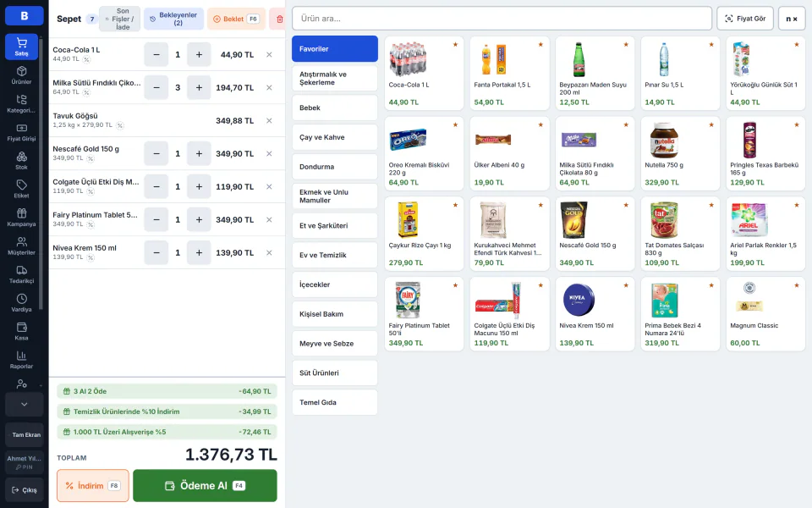The height and width of the screenshot is (508, 812).
Task: Click Ahmet Yıl... user PIN area
Action: (24, 462)
